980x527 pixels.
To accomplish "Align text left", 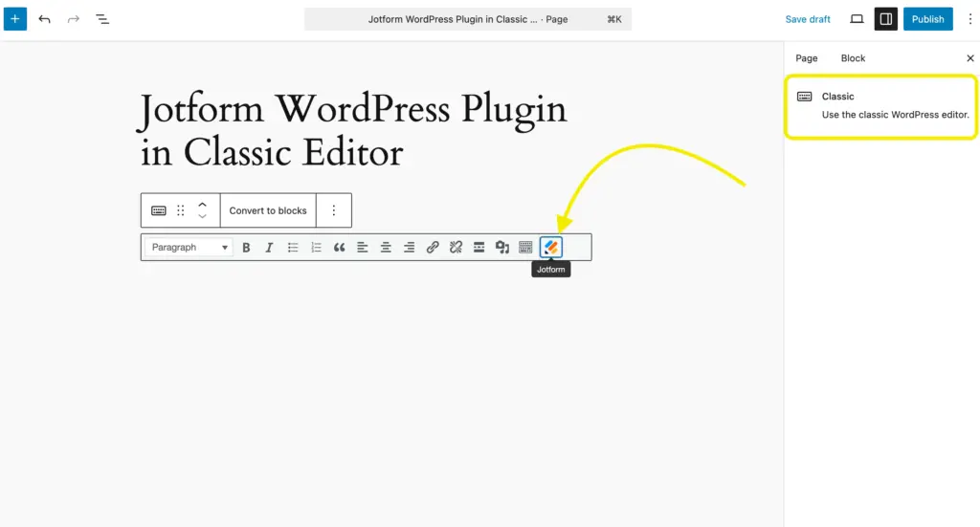I will [x=363, y=248].
